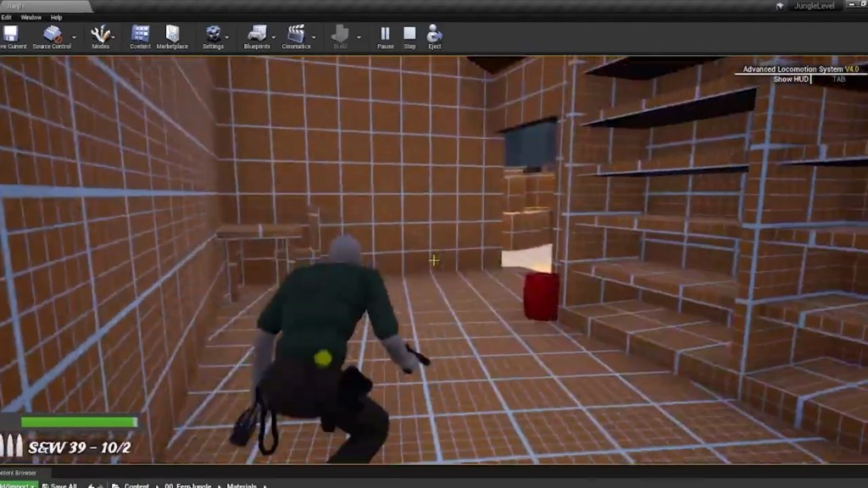
Task: Expand the Cinematics dropdown arrow
Action: point(314,37)
